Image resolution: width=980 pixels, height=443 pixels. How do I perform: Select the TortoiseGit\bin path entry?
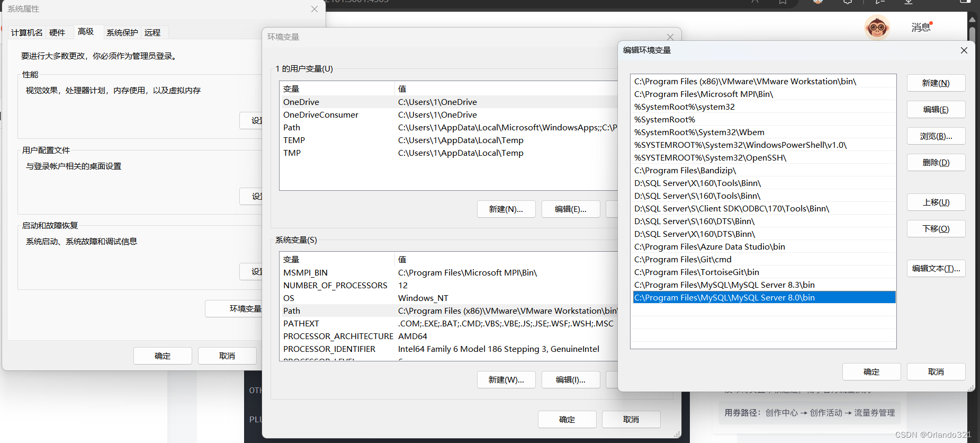pyautogui.click(x=763, y=272)
